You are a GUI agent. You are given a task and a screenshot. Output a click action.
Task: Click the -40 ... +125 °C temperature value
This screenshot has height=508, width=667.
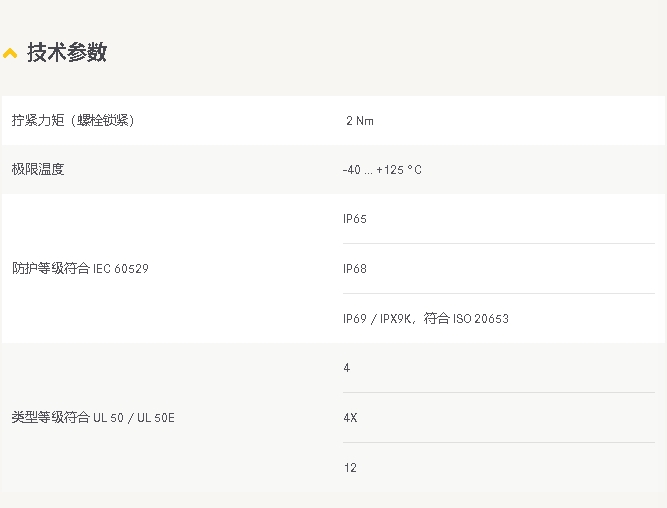point(382,170)
